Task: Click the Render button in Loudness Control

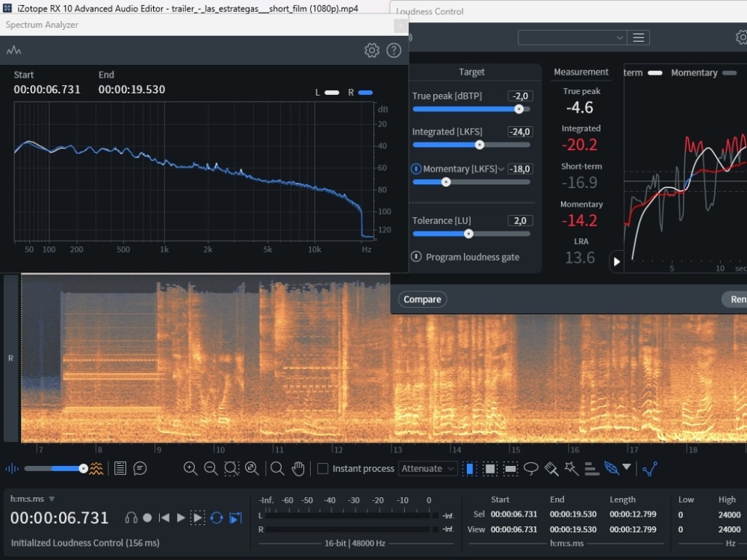Action: (x=735, y=299)
